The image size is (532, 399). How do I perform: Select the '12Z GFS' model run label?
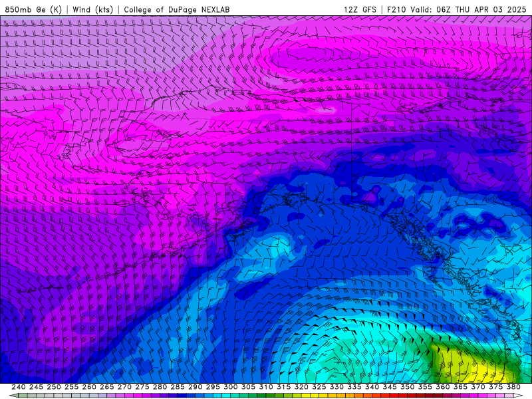pyautogui.click(x=360, y=9)
